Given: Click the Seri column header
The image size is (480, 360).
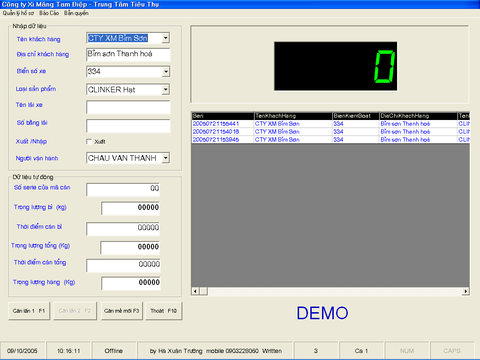Looking at the screenshot, I should [x=223, y=116].
